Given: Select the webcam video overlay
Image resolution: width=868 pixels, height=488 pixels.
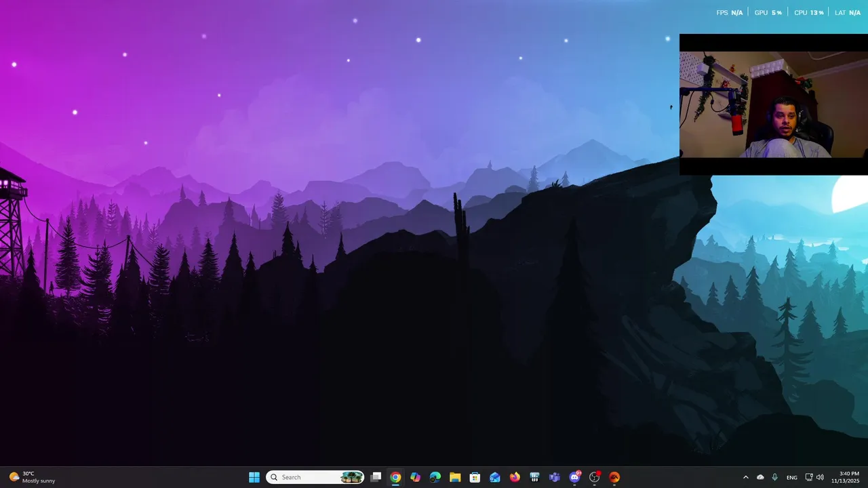Looking at the screenshot, I should pos(774,104).
